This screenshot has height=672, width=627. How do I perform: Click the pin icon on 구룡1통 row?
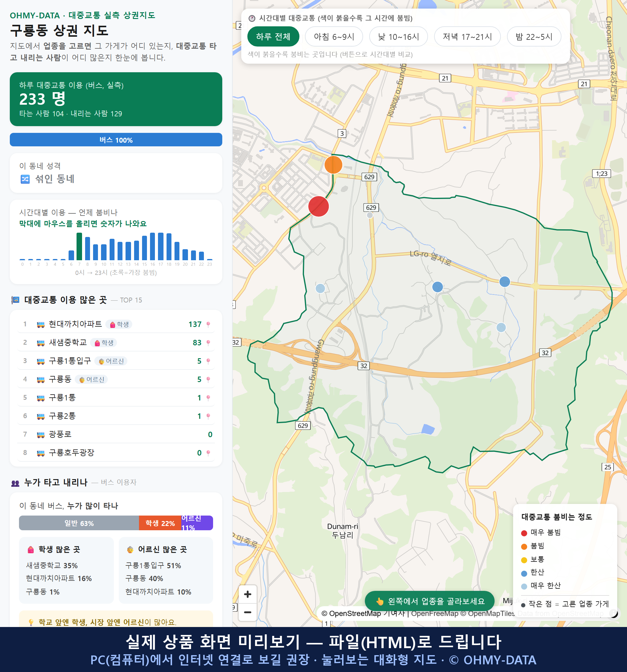pyautogui.click(x=208, y=398)
